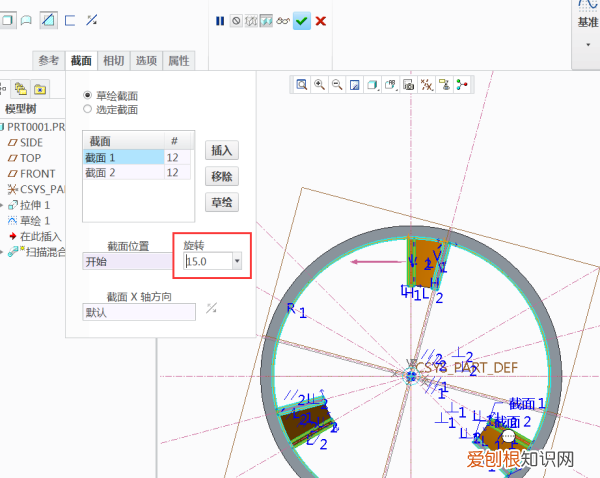
Task: Select the attached preview mode icon
Action: (x=266, y=21)
